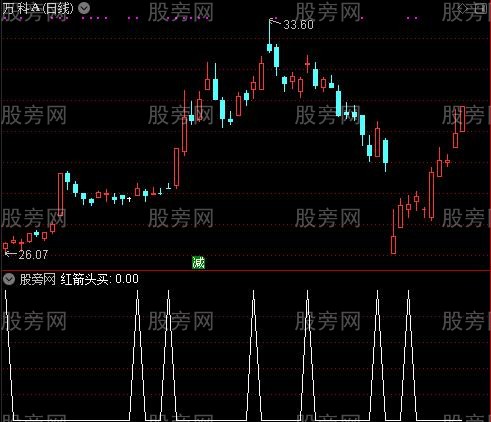Click the 红箭头买: 0.00 indicator value
The height and width of the screenshot is (422, 491).
click(x=99, y=279)
